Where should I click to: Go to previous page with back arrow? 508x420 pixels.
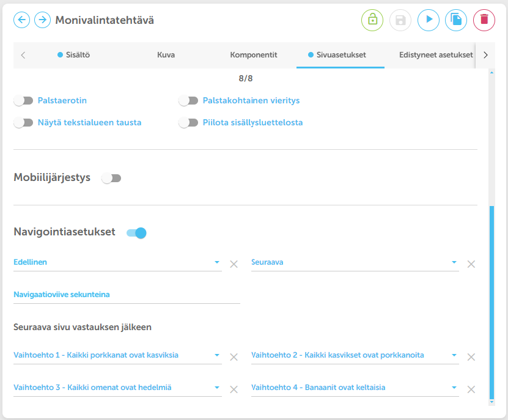coord(22,20)
